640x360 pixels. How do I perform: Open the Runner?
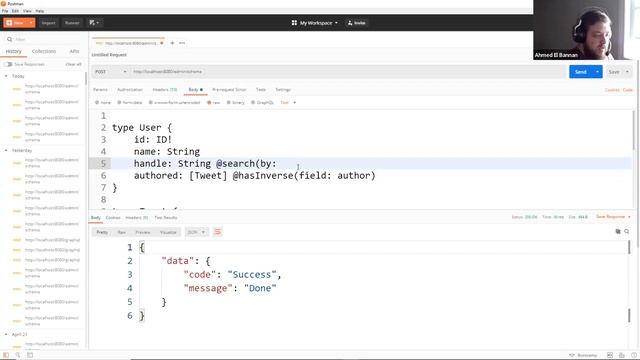(x=72, y=23)
